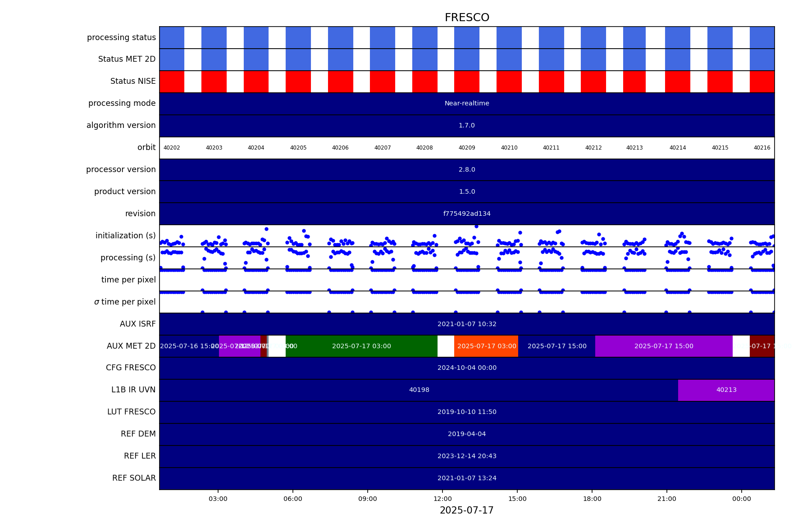Screen dimensions: 798x532
Task: Click orbit label 40202
Action: click(172, 148)
